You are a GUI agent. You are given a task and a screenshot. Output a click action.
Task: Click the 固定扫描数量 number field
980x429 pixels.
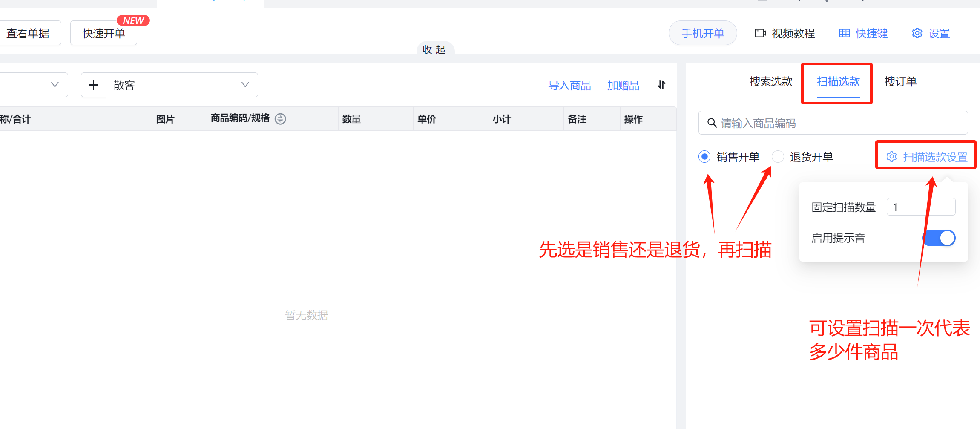click(x=921, y=207)
